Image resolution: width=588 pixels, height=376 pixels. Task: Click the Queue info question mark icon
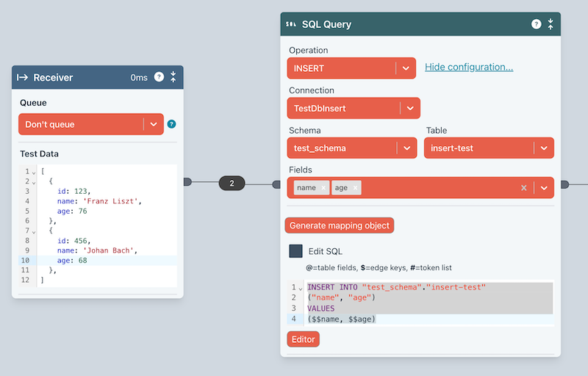[x=172, y=124]
